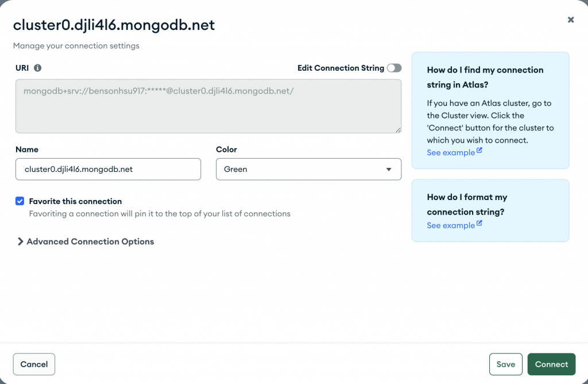Image resolution: width=588 pixels, height=384 pixels.
Task: Click the Edit Connection String label
Action: [341, 68]
